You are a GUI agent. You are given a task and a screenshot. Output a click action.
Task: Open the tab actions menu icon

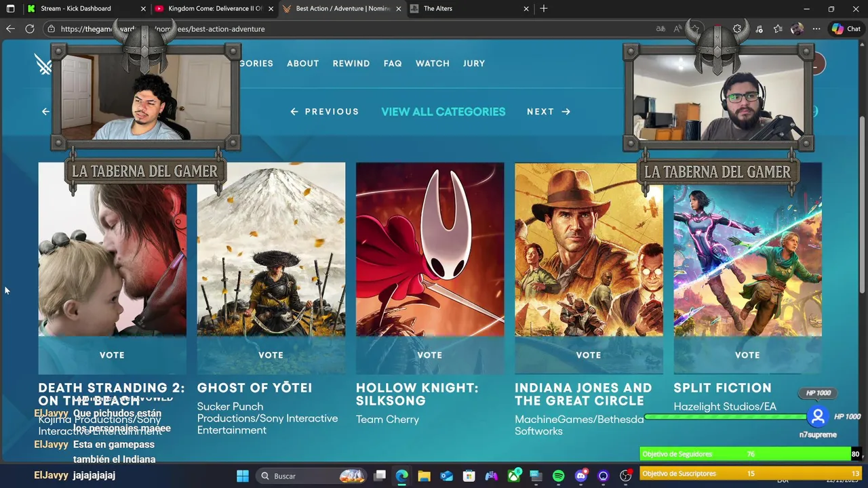[10, 9]
